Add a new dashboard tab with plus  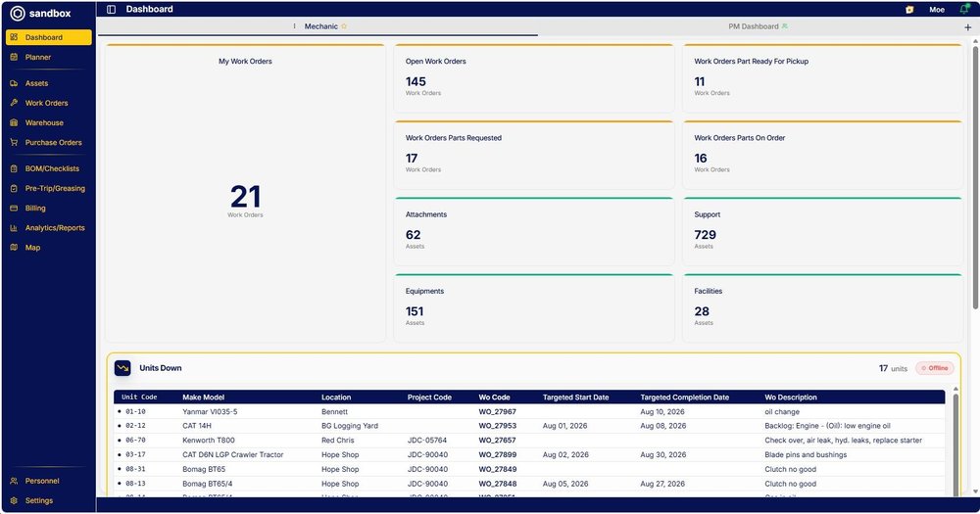click(x=967, y=26)
